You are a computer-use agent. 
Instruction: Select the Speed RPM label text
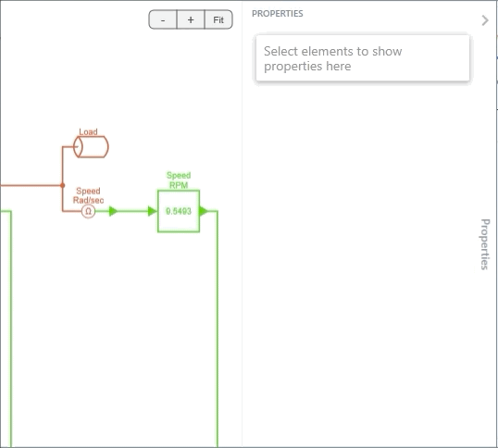pos(179,180)
